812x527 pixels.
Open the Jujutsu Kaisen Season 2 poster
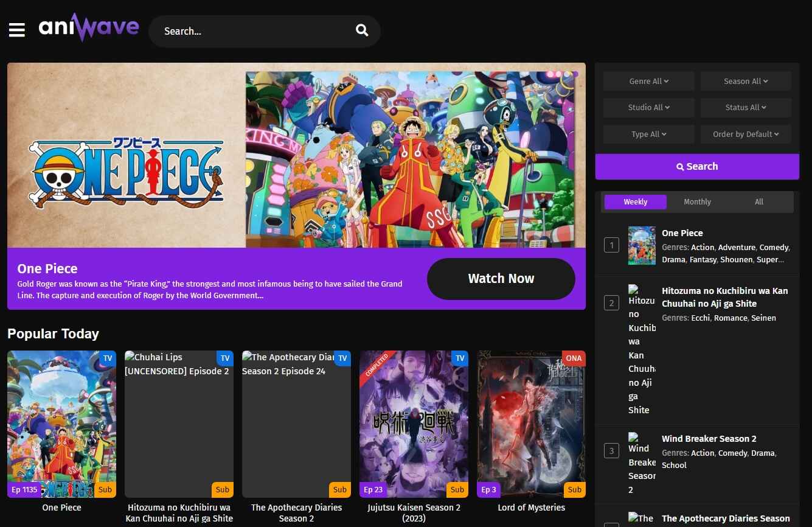[x=414, y=424]
